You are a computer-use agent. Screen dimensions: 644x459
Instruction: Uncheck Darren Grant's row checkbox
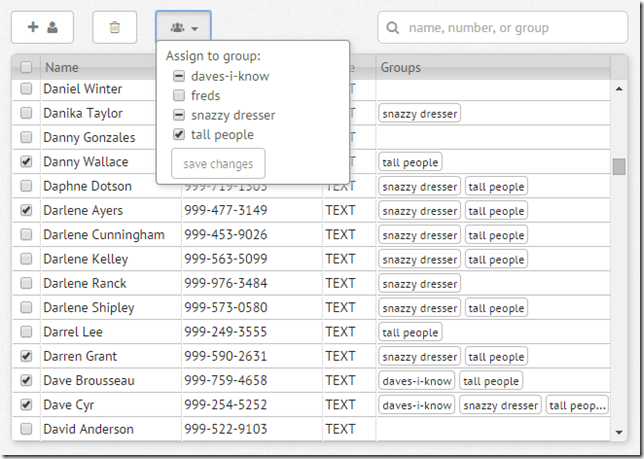click(x=26, y=356)
